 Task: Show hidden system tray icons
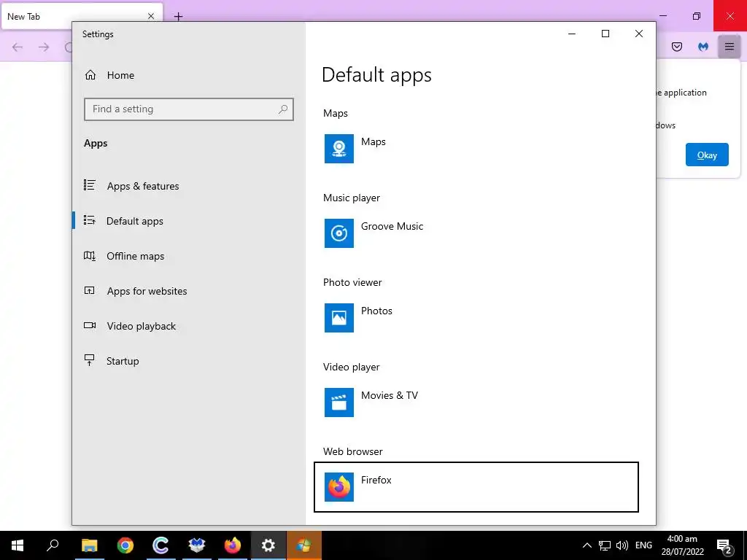[587, 545]
